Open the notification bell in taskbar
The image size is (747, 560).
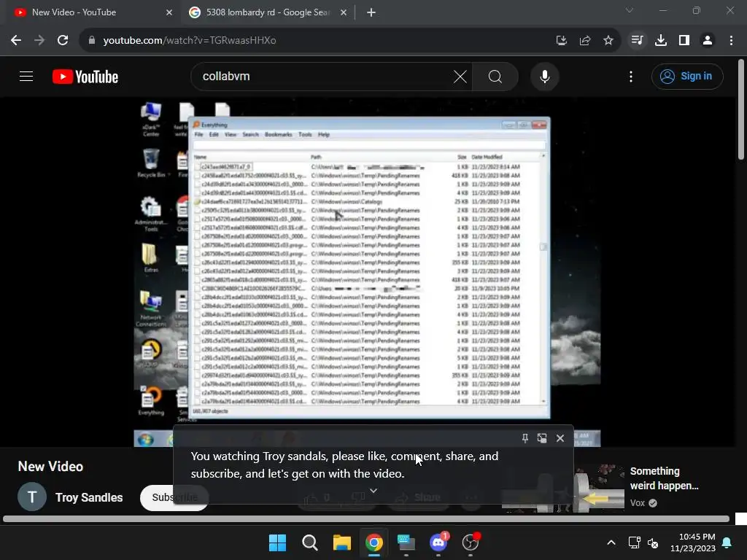click(x=727, y=542)
